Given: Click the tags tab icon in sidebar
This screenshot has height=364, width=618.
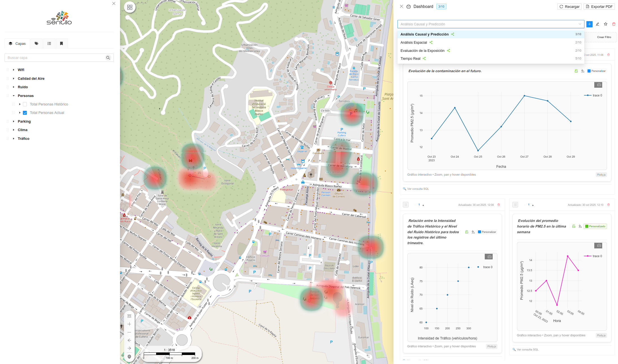Looking at the screenshot, I should [36, 43].
